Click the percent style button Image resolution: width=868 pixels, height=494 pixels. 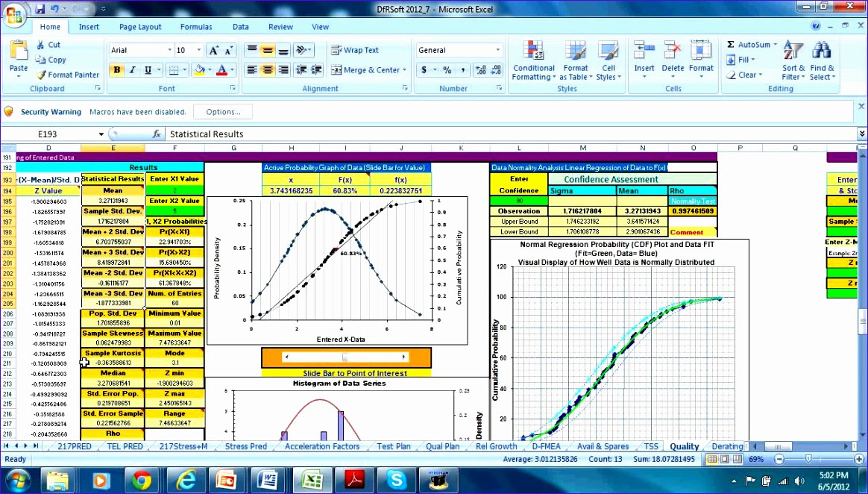pyautogui.click(x=447, y=70)
